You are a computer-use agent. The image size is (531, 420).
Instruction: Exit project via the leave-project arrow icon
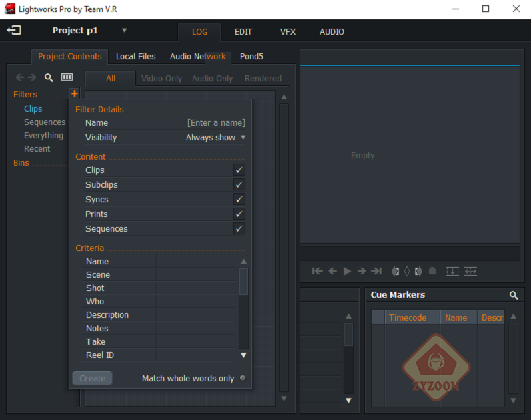point(14,31)
